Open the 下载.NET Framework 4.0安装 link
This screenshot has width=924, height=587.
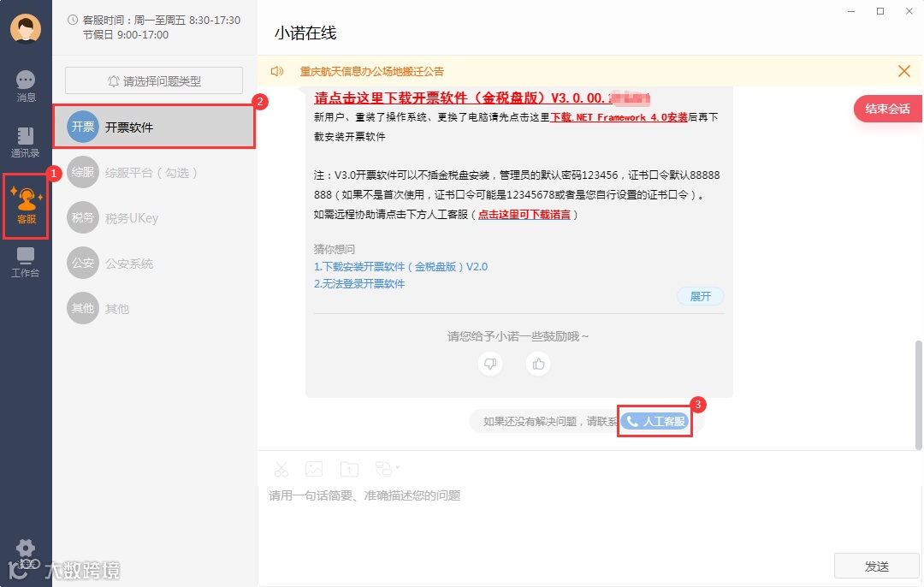(619, 117)
